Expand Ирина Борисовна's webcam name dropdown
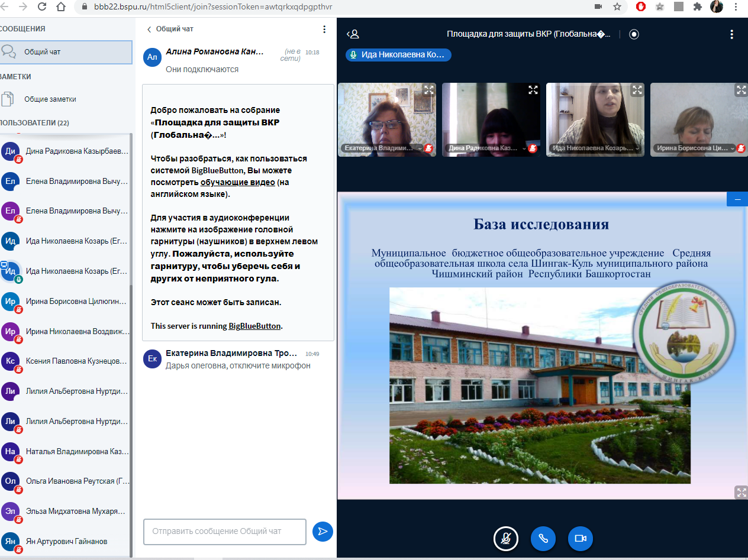 (x=733, y=149)
